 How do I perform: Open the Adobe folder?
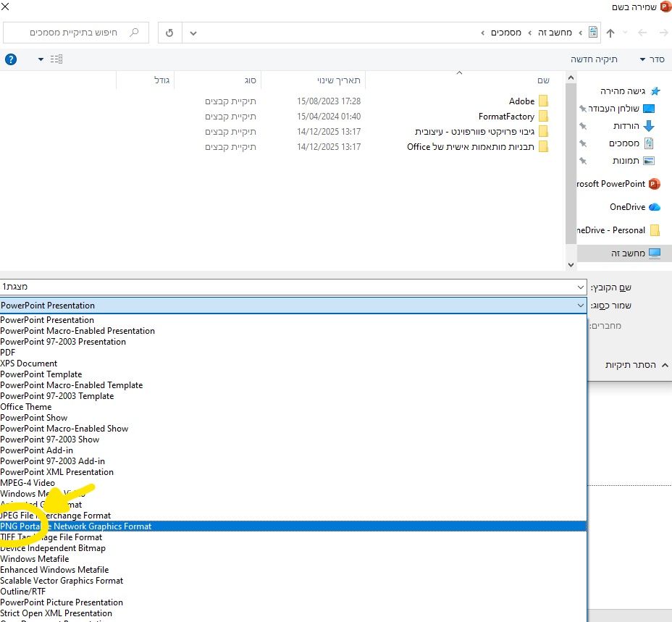tap(521, 101)
